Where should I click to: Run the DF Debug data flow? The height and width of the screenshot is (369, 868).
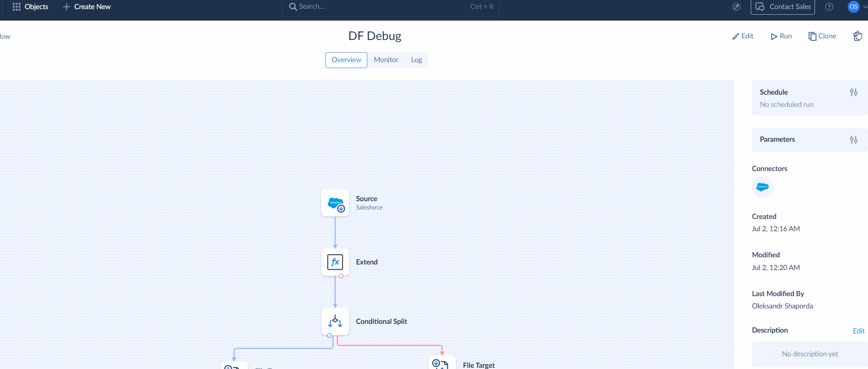[x=781, y=36]
